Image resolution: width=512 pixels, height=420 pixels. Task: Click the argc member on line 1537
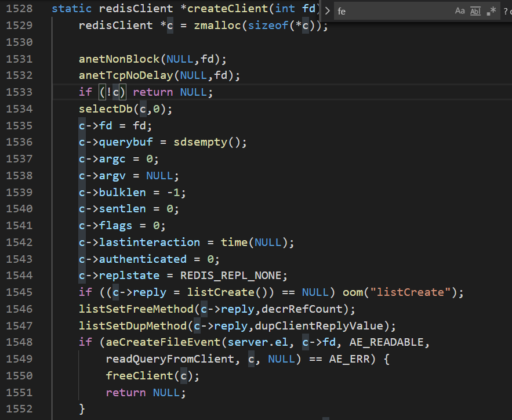[112, 159]
